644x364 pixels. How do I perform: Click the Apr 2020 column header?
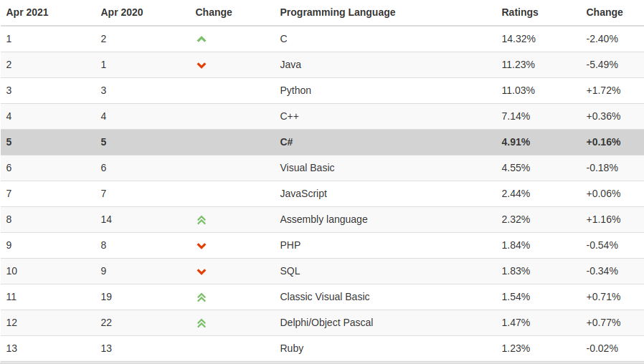(122, 12)
